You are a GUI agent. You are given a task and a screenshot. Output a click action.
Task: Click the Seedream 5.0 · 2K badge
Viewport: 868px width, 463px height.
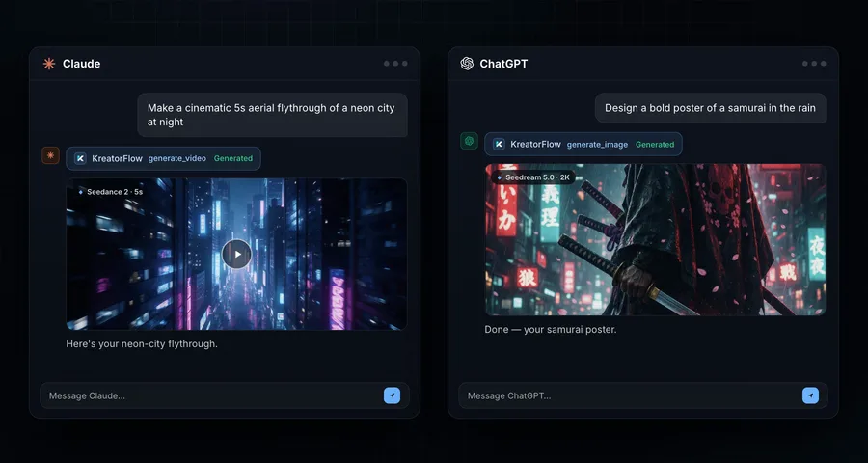pos(533,177)
